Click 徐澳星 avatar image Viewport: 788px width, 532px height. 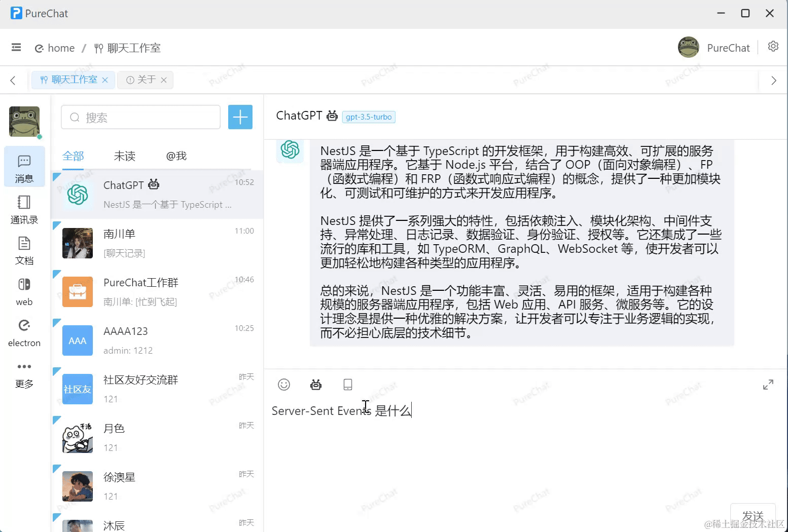(x=78, y=486)
